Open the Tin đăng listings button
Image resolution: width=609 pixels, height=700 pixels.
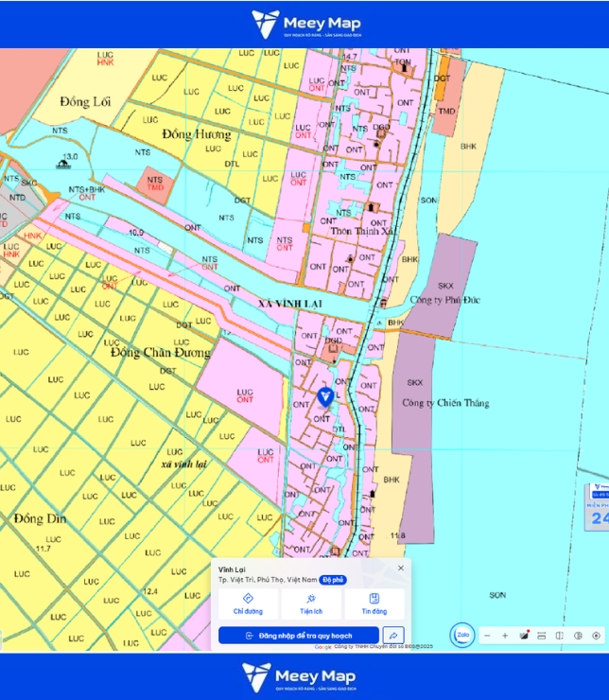pyautogui.click(x=374, y=604)
